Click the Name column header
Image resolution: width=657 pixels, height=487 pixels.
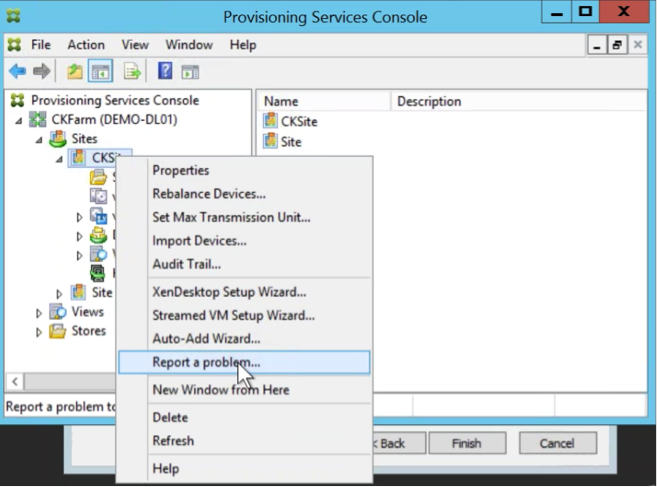(323, 101)
